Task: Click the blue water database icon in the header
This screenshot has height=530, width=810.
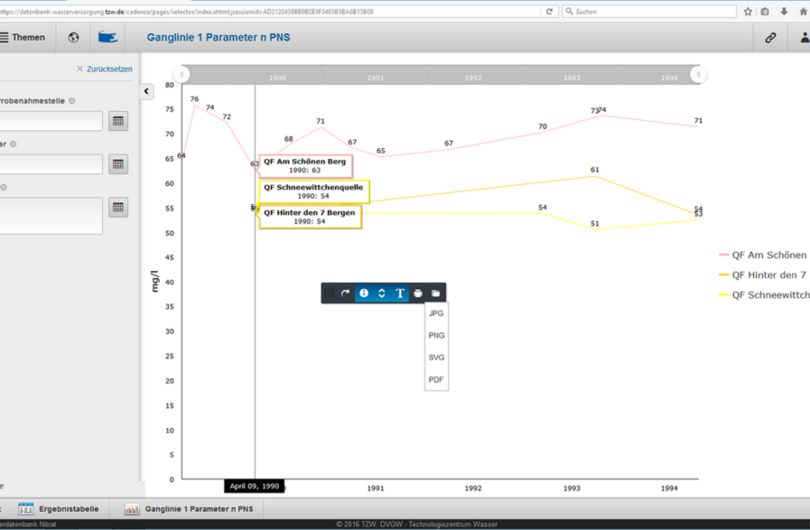Action: point(107,37)
